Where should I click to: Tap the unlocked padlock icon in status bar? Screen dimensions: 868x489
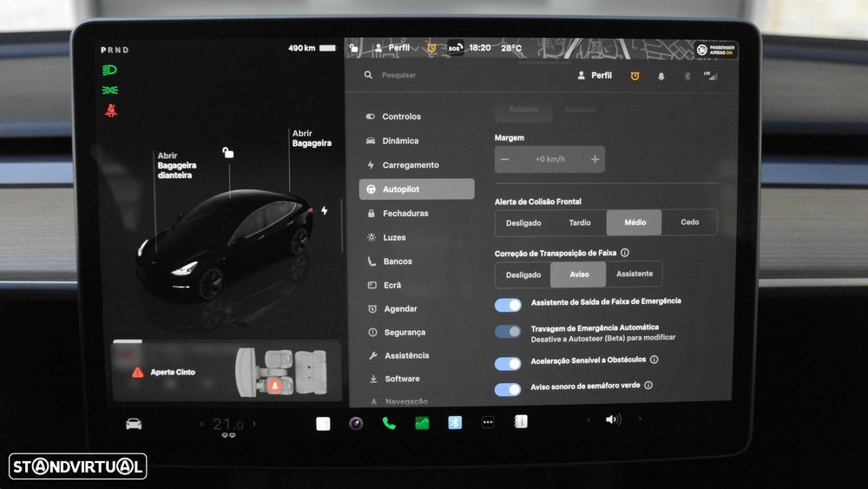pos(354,49)
